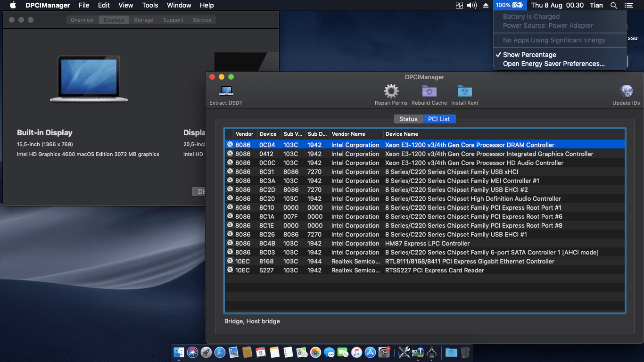Image resolution: width=644 pixels, height=362 pixels.
Task: Open Spotlight search in the menu bar
Action: [x=613, y=5]
